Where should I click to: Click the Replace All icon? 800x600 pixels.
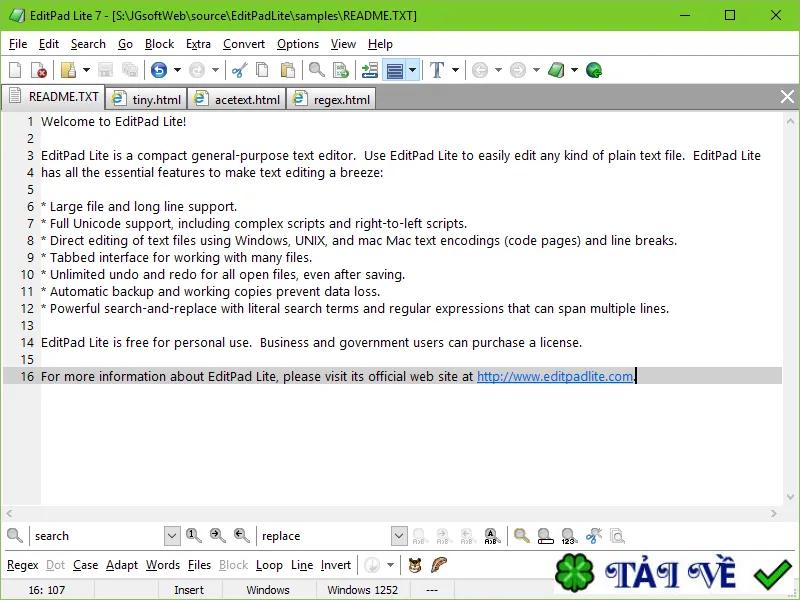(491, 536)
